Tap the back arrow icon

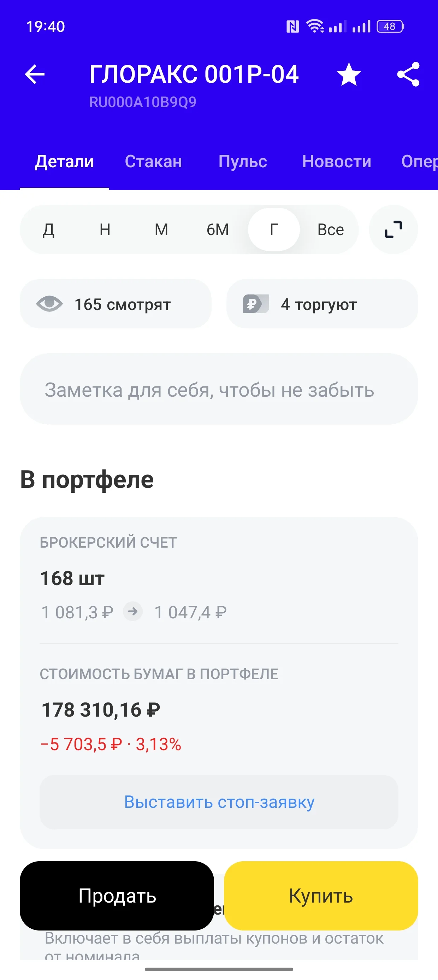pos(35,74)
